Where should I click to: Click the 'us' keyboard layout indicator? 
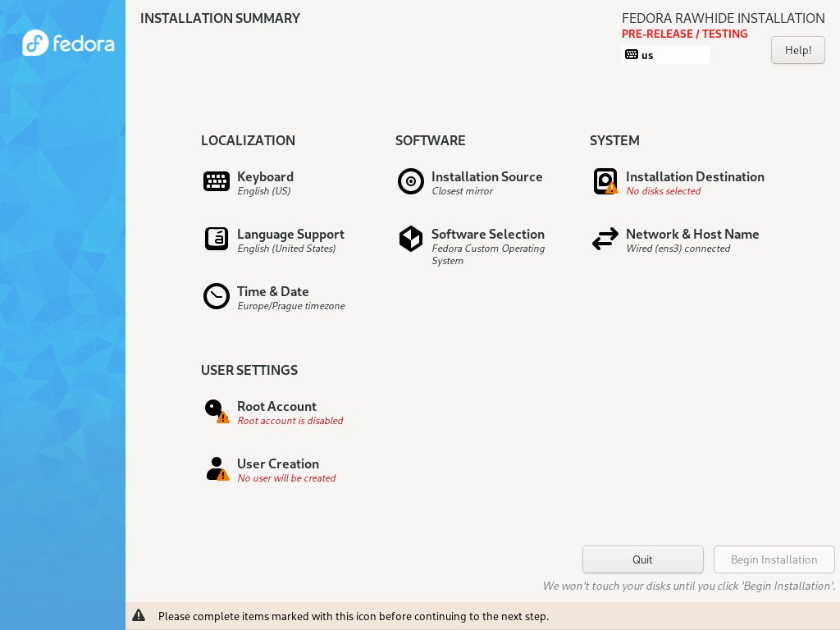666,55
